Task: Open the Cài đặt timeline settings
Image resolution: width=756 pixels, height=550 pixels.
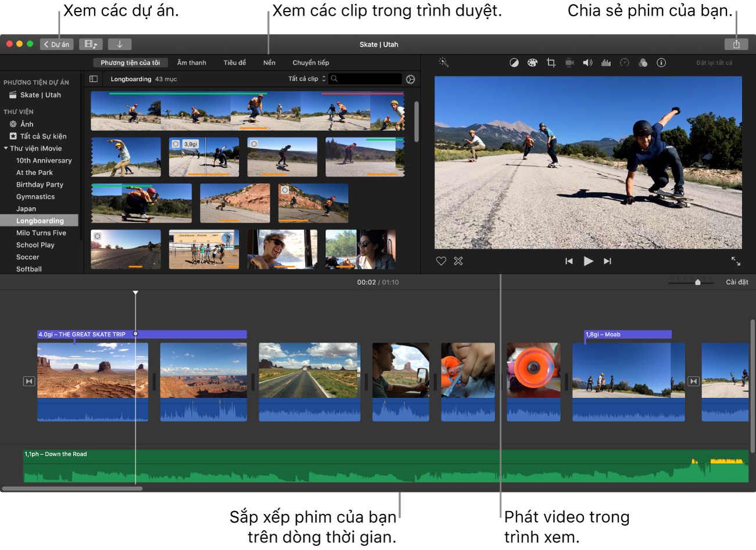Action: point(736,282)
